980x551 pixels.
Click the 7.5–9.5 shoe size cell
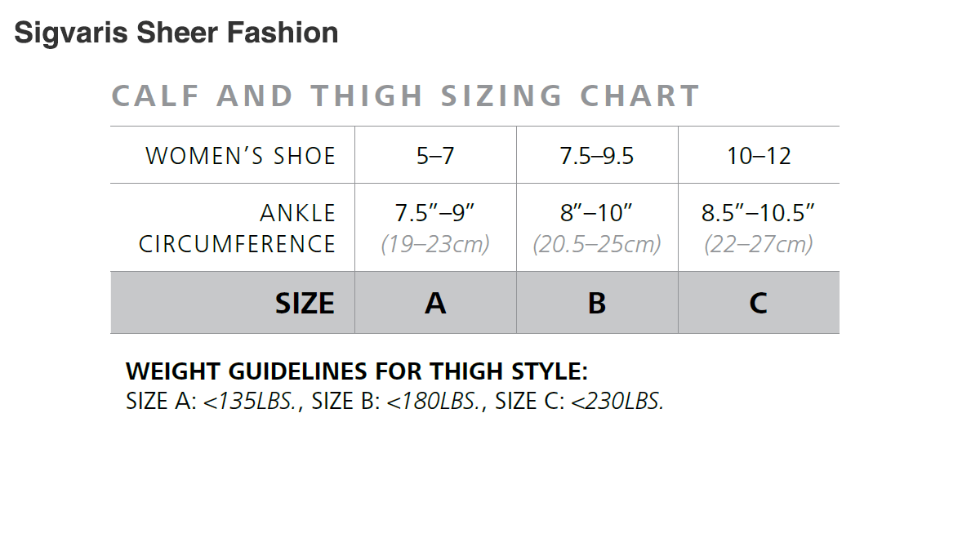(596, 156)
